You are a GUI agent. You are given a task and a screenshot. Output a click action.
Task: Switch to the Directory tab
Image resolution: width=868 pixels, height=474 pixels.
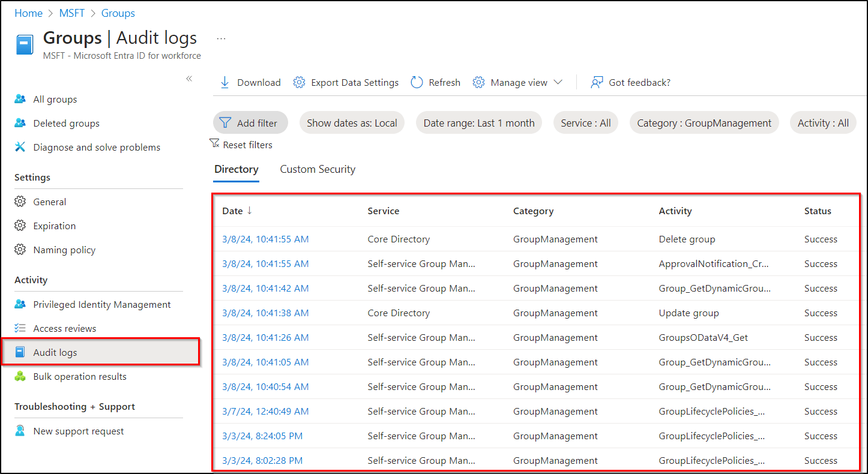(237, 169)
